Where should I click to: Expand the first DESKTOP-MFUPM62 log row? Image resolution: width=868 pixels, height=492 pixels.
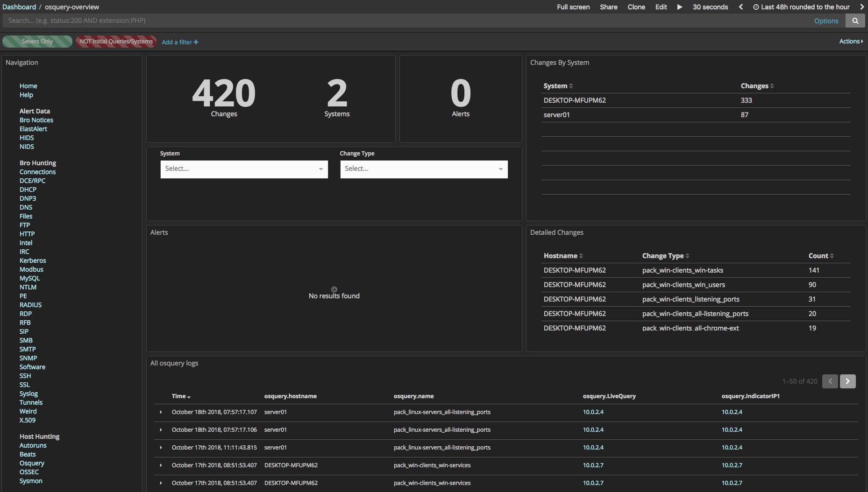(161, 465)
